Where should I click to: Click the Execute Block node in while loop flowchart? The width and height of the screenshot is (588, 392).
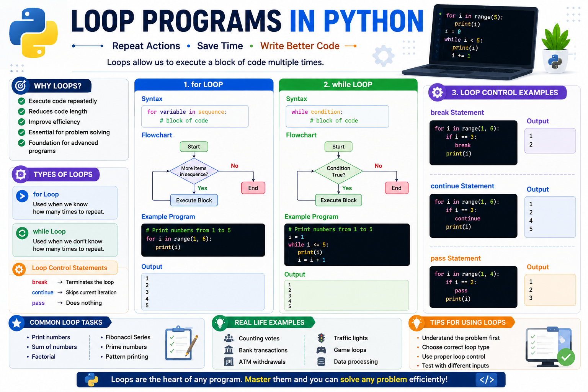(x=339, y=200)
